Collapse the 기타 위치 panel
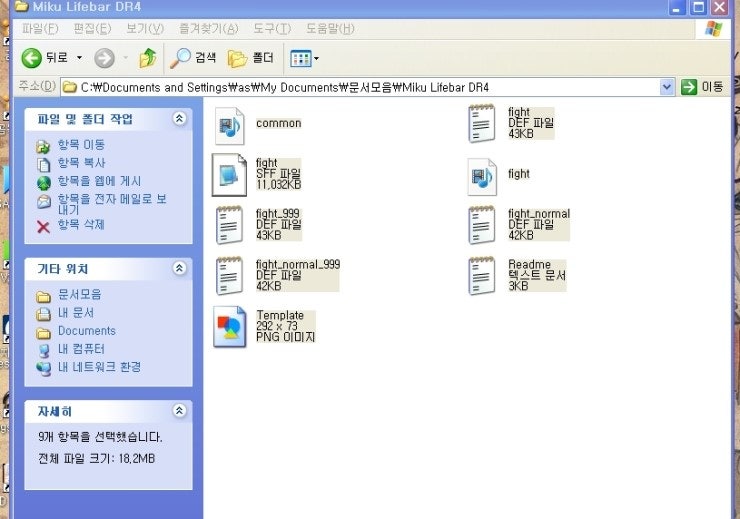 point(179,268)
